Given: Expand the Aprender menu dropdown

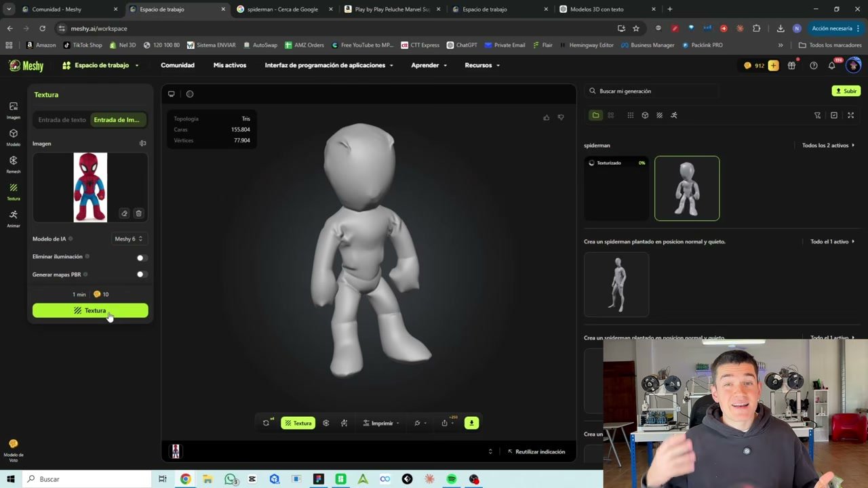Looking at the screenshot, I should coord(429,66).
